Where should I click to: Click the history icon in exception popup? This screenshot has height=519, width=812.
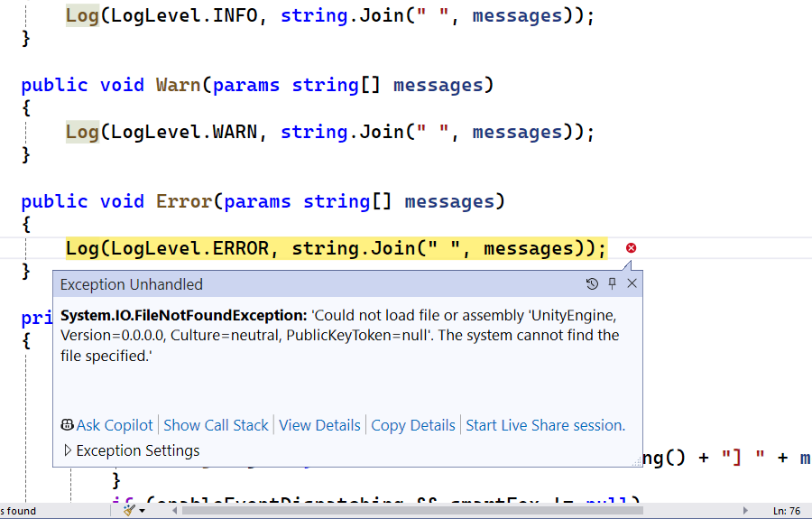coord(592,284)
